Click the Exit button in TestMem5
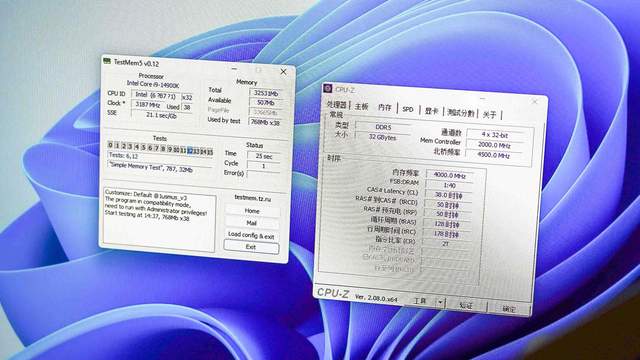 click(251, 247)
